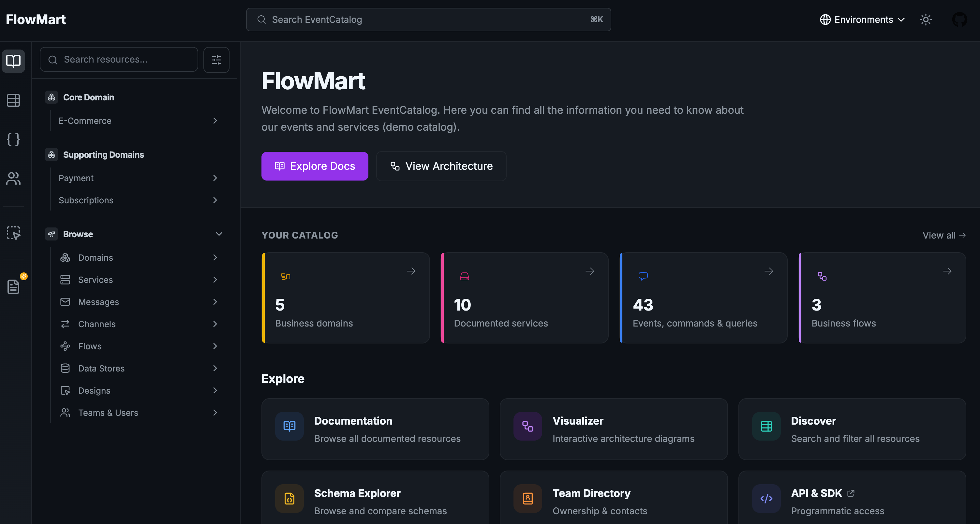Open the Documentation book icon in sidebar
The image size is (980, 524).
click(x=13, y=61)
